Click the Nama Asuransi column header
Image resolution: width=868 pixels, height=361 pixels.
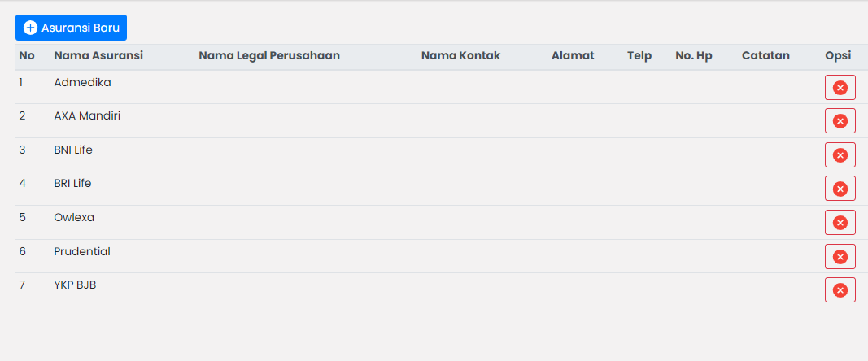click(x=98, y=56)
